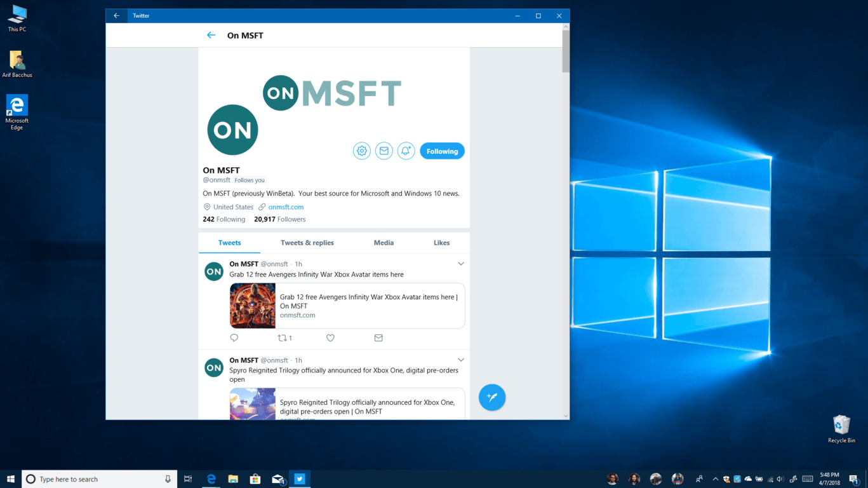Image resolution: width=868 pixels, height=488 pixels.
Task: Go back using blue arrow beside On MSFT
Action: coord(211,35)
